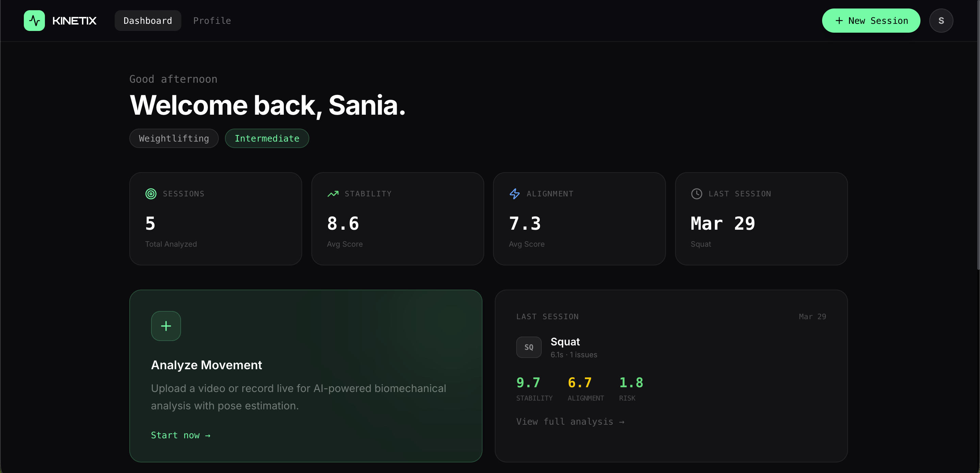
Task: Open the Profile tab
Action: point(212,20)
